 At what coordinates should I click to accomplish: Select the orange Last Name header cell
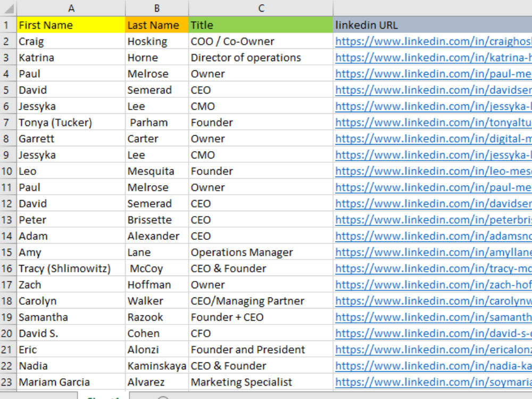156,25
